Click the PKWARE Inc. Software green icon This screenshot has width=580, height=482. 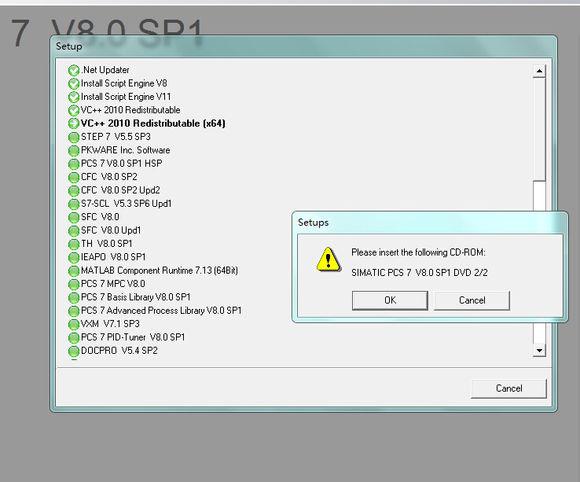pos(74,151)
